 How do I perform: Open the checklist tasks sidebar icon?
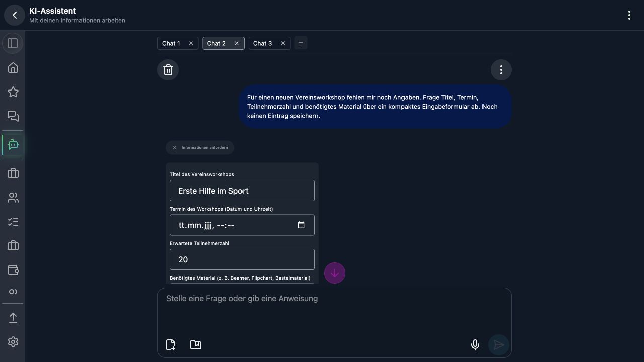pos(13,222)
